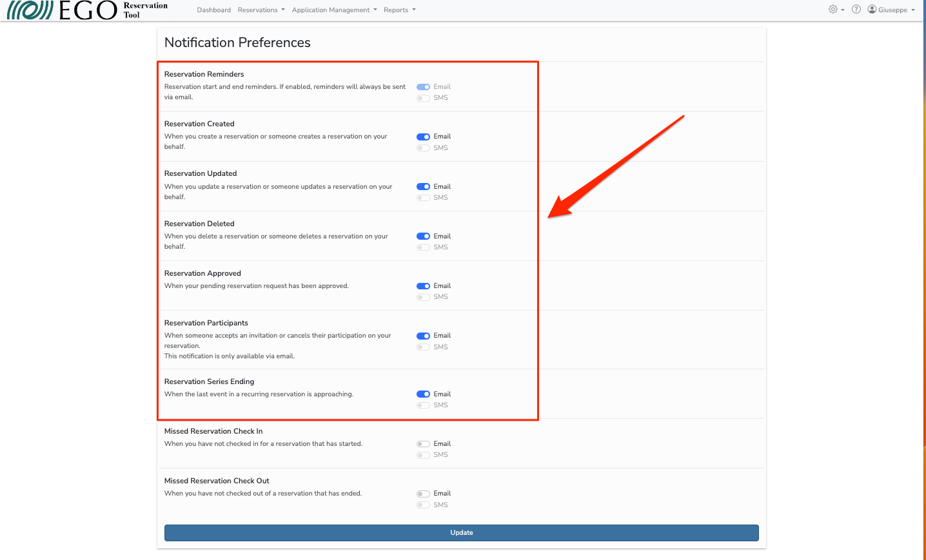Disable Email for Reservation Series Ending
The image size is (926, 560).
(x=423, y=394)
